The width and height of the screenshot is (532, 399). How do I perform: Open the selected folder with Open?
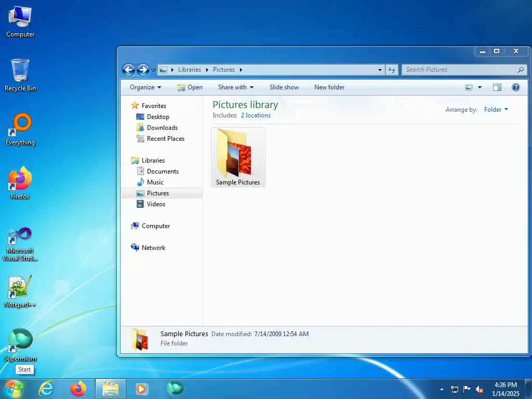(190, 87)
